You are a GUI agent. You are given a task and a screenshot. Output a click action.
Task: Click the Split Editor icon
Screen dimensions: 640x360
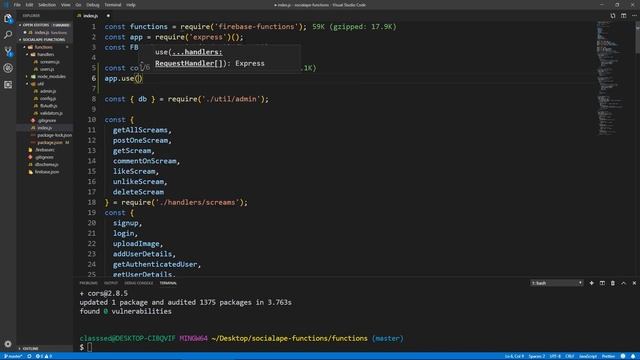pos(624,16)
